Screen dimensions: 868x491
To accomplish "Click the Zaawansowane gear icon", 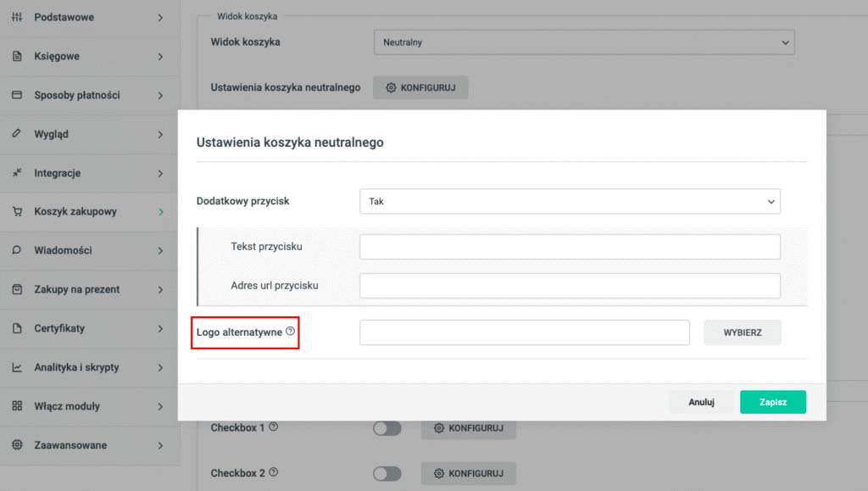I will (x=17, y=444).
